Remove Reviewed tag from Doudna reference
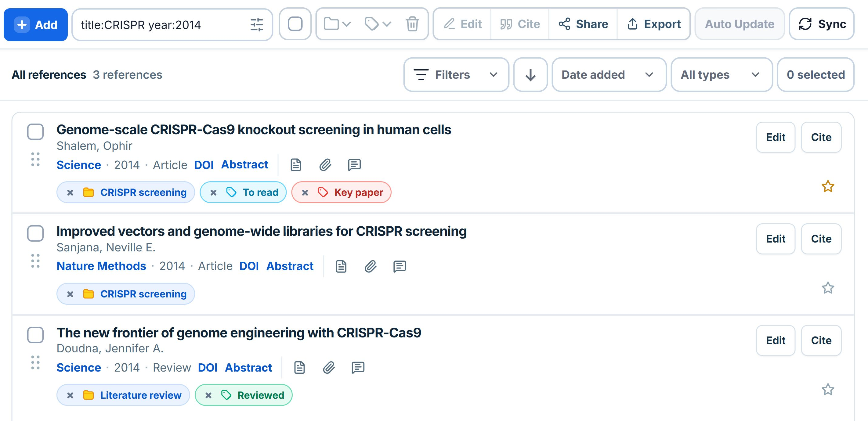The image size is (868, 421). (208, 395)
